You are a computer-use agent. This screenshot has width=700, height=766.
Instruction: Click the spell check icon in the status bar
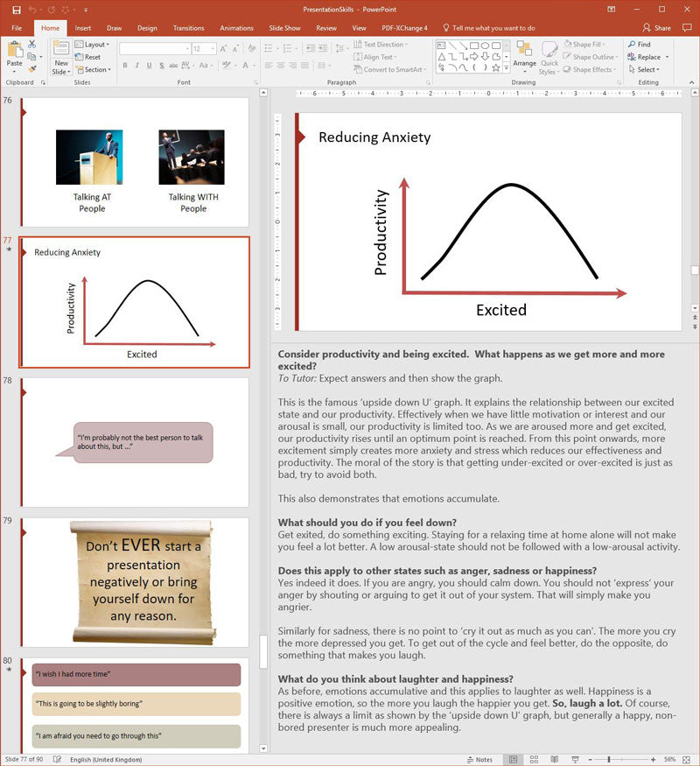coord(57,759)
